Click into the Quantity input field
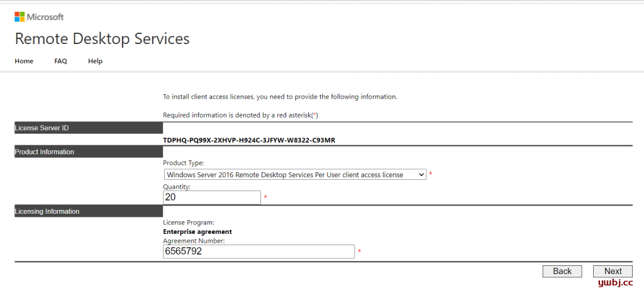The width and height of the screenshot is (644, 298). click(212, 197)
